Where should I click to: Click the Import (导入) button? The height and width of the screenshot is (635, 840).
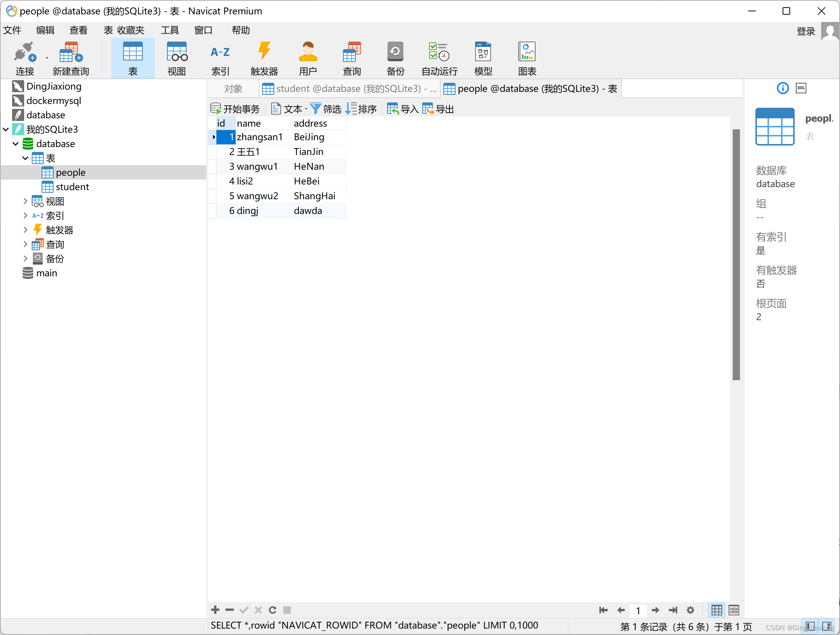(x=403, y=109)
